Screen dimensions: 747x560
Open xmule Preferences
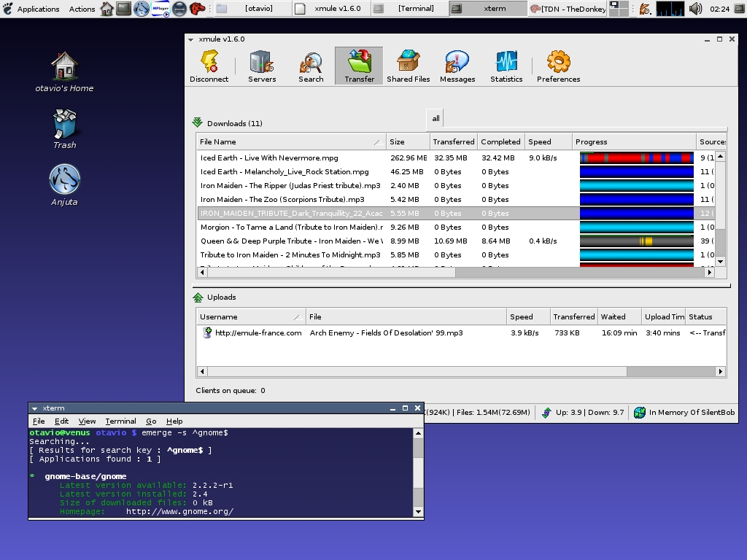(558, 66)
